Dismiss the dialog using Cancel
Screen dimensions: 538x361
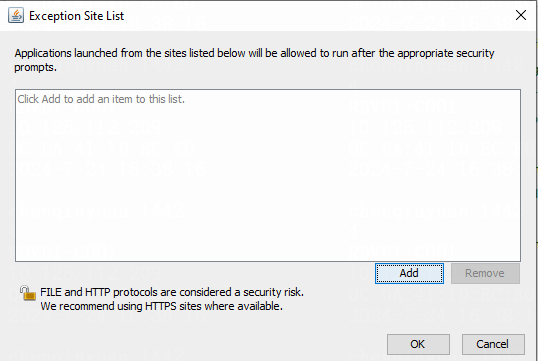[x=493, y=344]
